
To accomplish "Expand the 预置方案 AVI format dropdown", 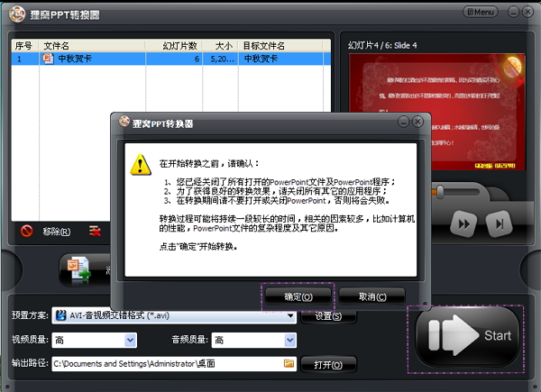I will (x=290, y=315).
